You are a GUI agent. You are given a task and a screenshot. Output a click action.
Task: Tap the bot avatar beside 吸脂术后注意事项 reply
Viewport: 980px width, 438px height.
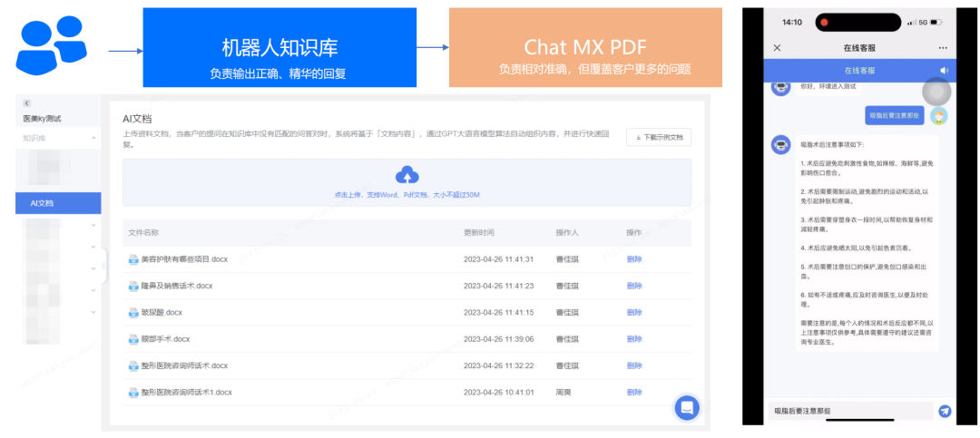pyautogui.click(x=781, y=145)
